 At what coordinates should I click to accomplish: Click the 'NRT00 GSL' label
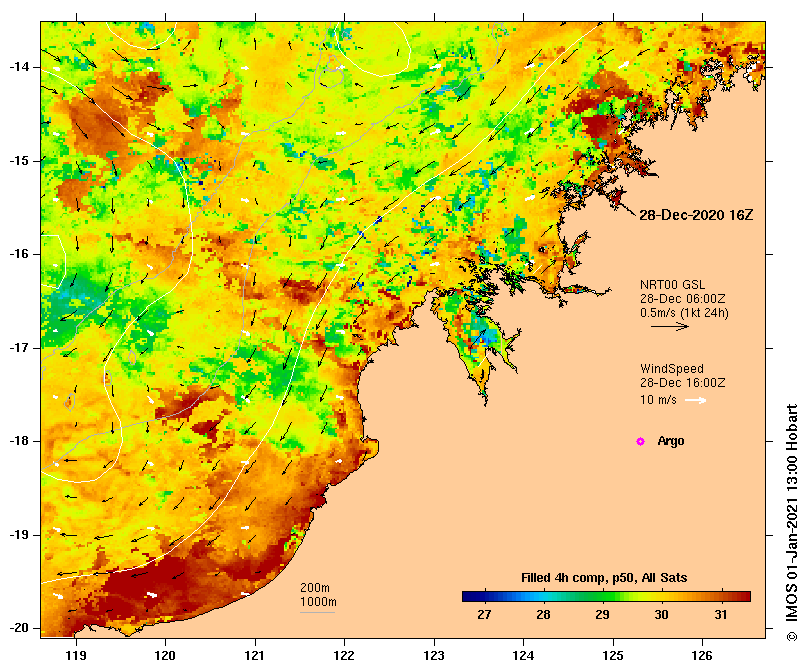tap(672, 285)
